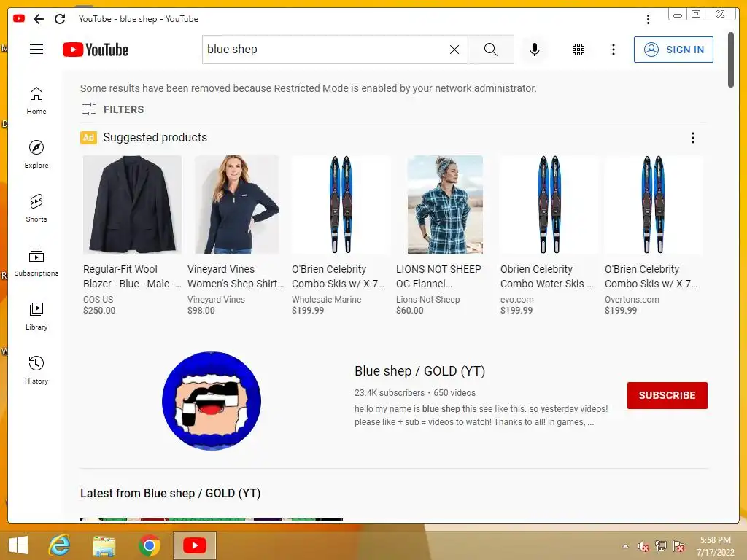Click the magnifier search button
The image size is (747, 560).
491,50
